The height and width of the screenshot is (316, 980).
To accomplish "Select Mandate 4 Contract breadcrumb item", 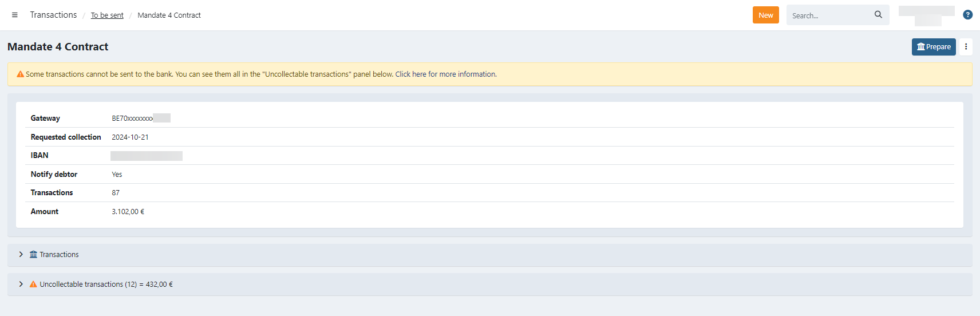I will 169,15.
